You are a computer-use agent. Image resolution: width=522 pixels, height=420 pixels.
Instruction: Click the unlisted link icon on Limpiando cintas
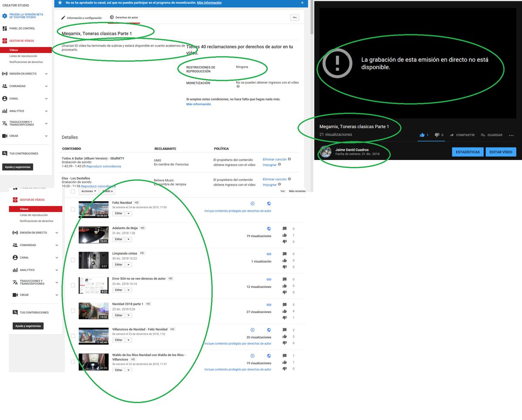[x=269, y=254]
